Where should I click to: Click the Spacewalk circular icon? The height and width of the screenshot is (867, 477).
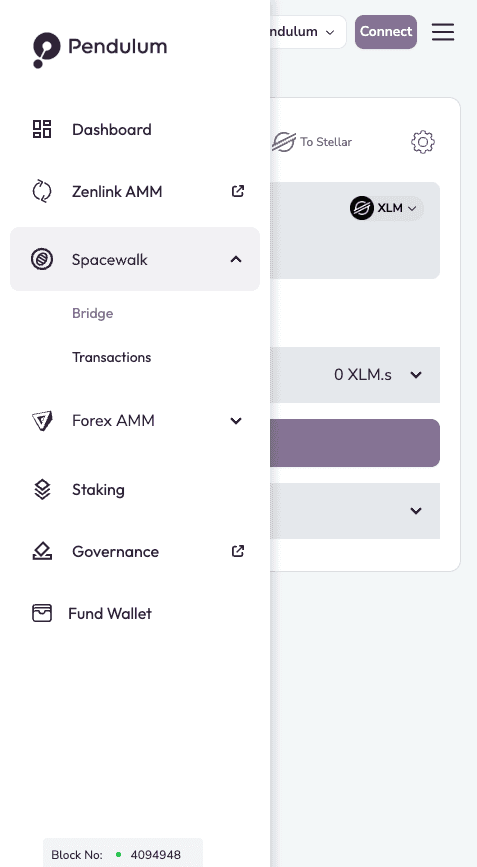[x=42, y=259]
